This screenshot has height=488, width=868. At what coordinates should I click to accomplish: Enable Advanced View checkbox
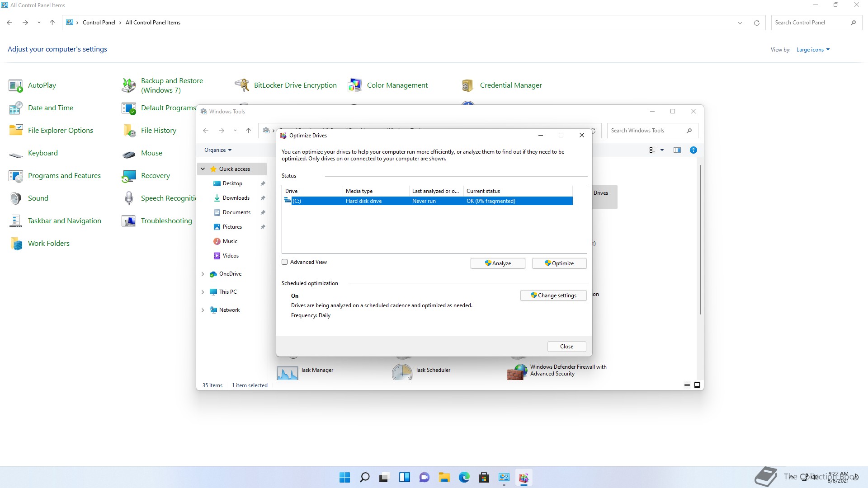pos(285,262)
